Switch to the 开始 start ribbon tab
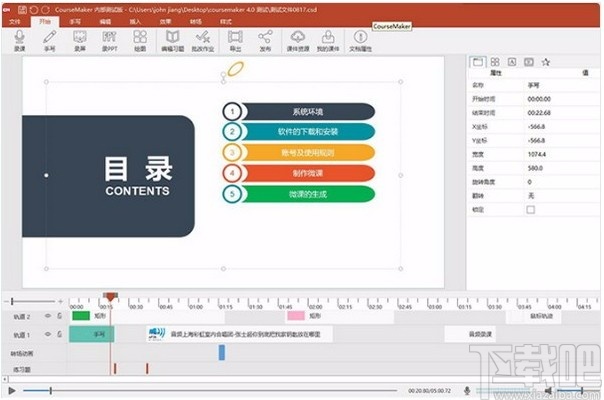 tap(45, 22)
